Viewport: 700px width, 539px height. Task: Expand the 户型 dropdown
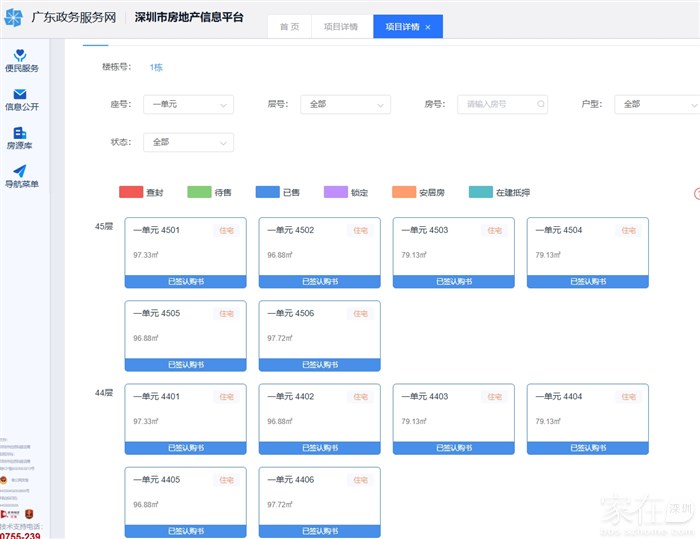point(657,104)
